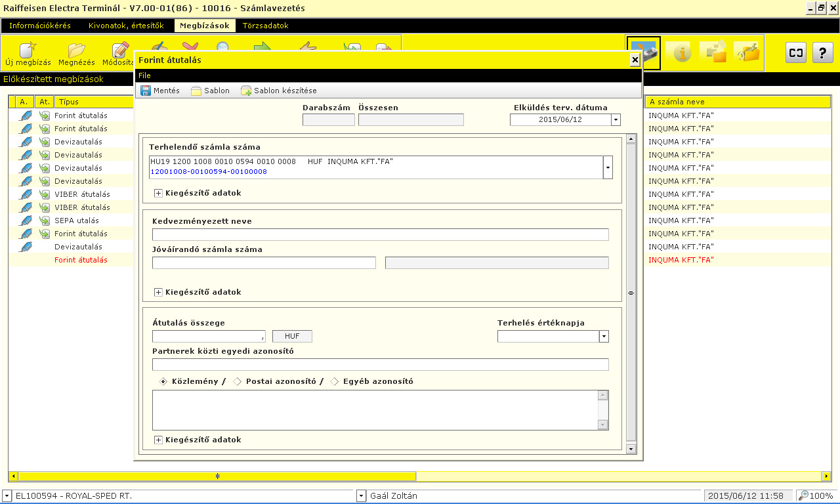Expand Kiegészítő adatok under Jóváírandó számla

(158, 292)
